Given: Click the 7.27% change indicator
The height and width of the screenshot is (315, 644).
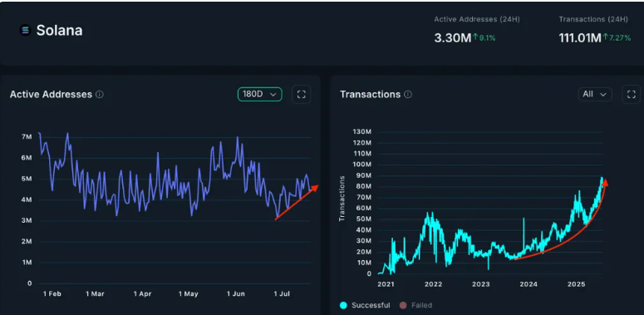Looking at the screenshot, I should 617,37.
